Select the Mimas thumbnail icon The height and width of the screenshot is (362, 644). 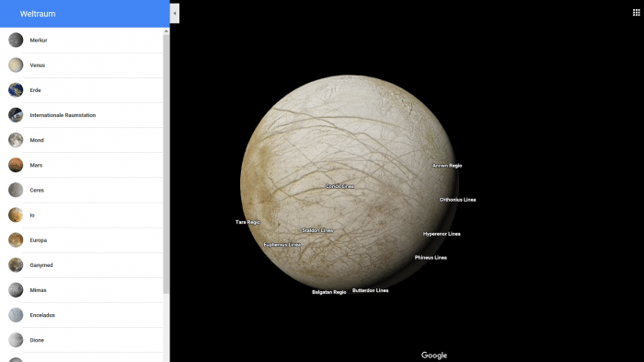pyautogui.click(x=16, y=290)
